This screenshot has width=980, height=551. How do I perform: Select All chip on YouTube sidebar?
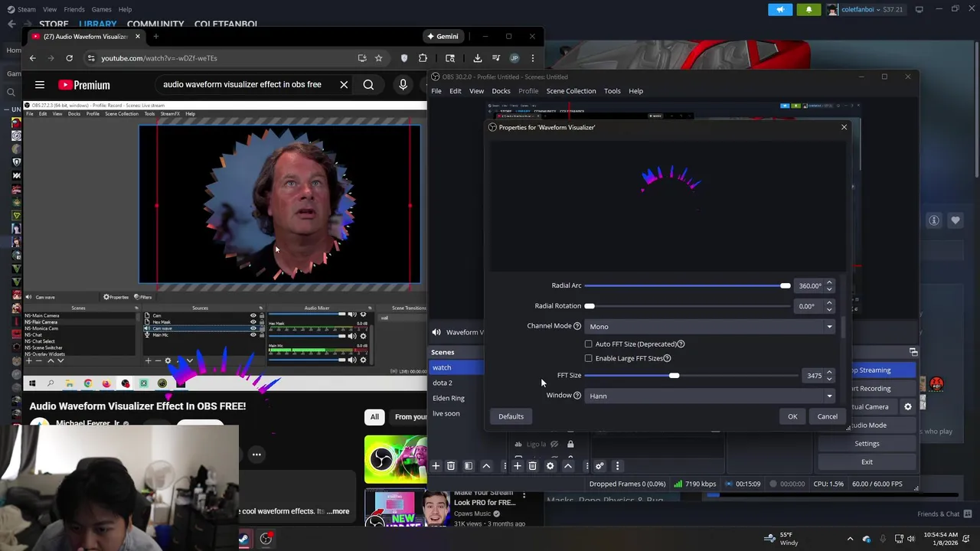374,417
